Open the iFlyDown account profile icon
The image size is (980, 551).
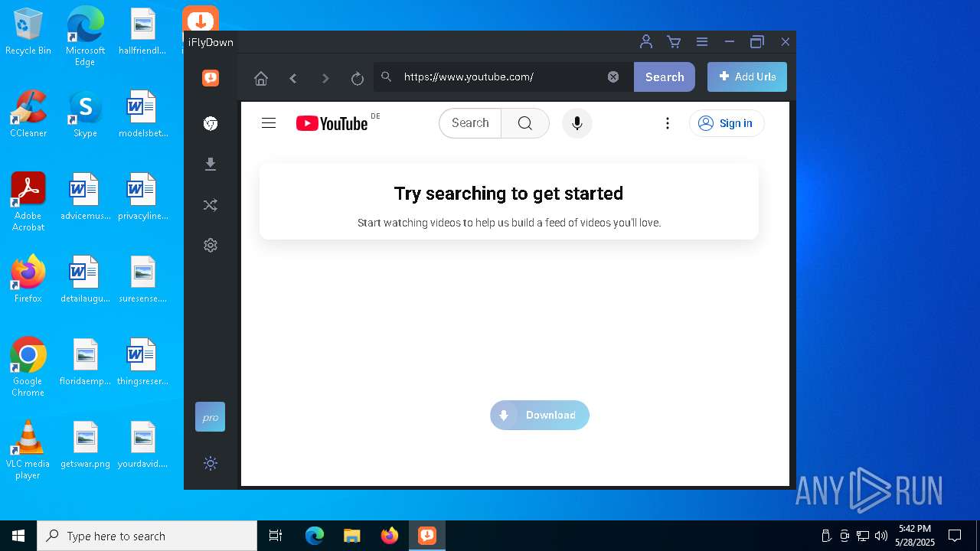click(646, 42)
